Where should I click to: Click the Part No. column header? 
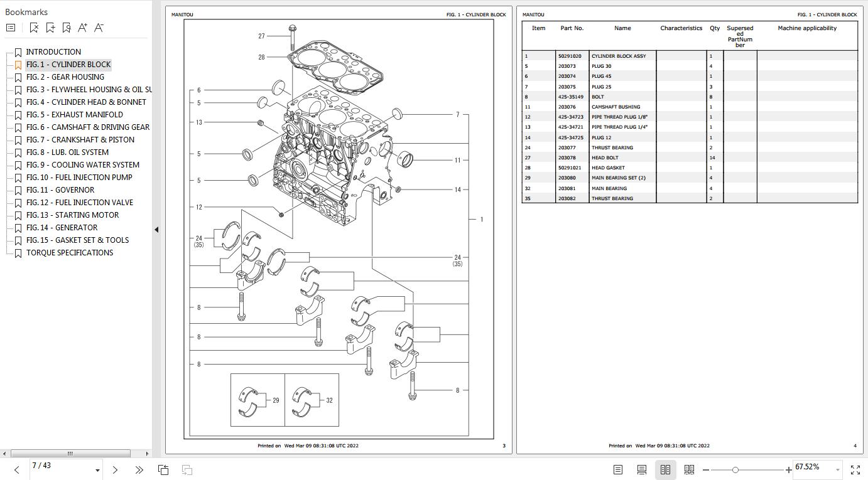tap(572, 28)
